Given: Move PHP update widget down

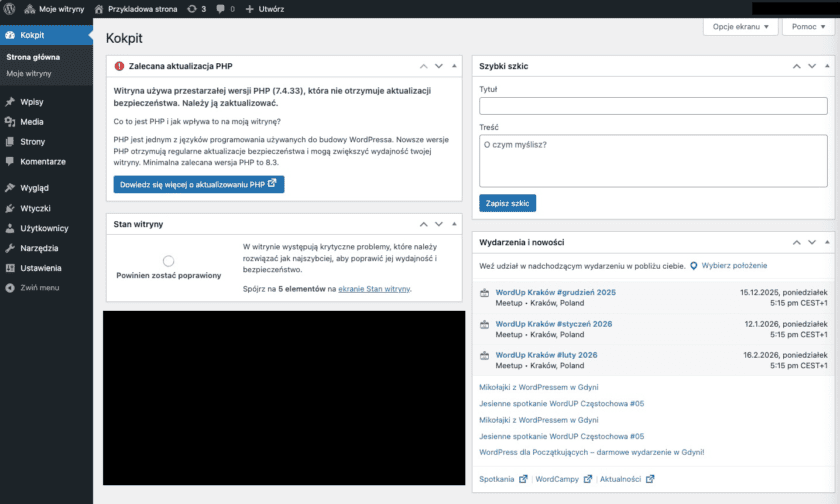Looking at the screenshot, I should point(439,66).
